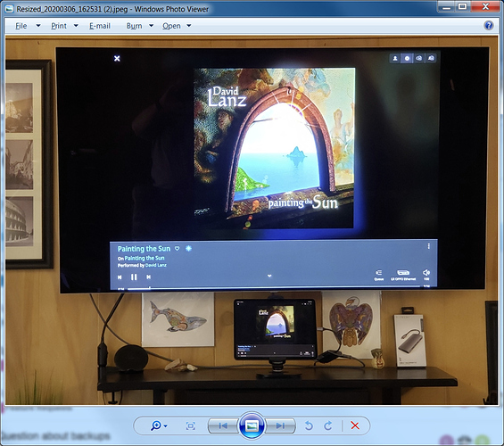
Task: Delete the current photo
Action: pos(355,425)
